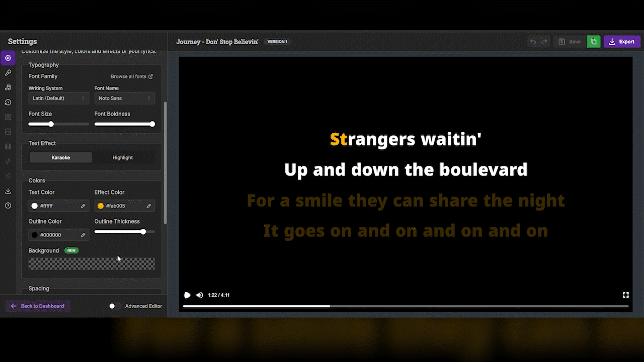Edit Effect Color with pencil icon
Viewport: 644px width, 362px height.
149,206
